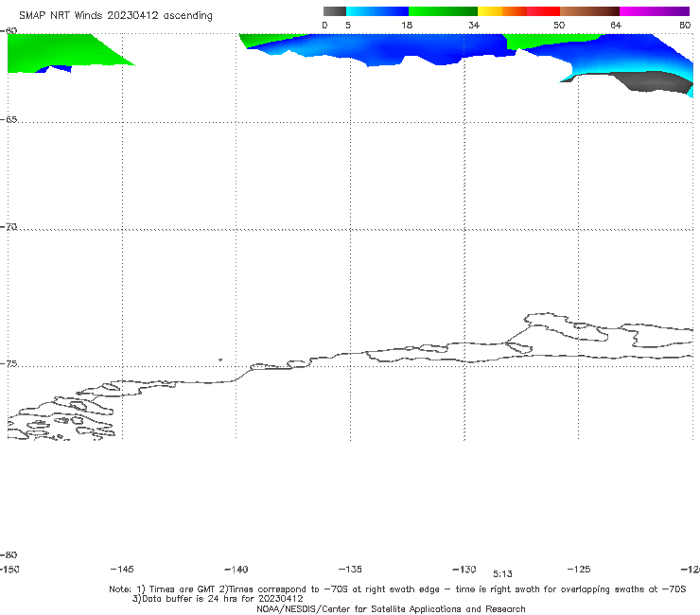The image size is (700, 615).
Task: Select the green segment of the color bar
Action: tap(443, 11)
